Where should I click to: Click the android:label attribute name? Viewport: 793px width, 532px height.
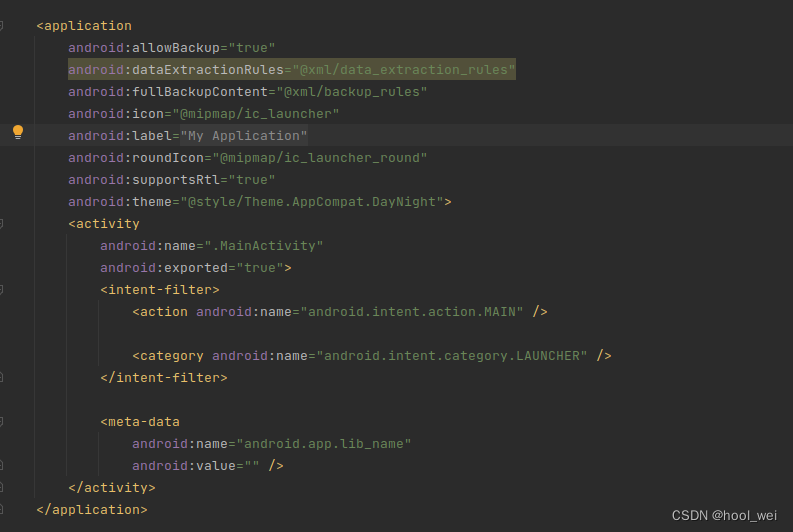[120, 136]
